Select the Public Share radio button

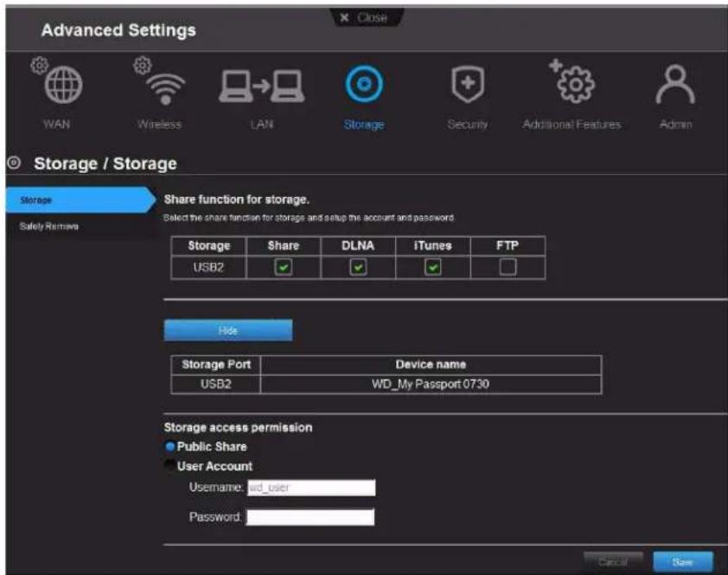tap(170, 446)
